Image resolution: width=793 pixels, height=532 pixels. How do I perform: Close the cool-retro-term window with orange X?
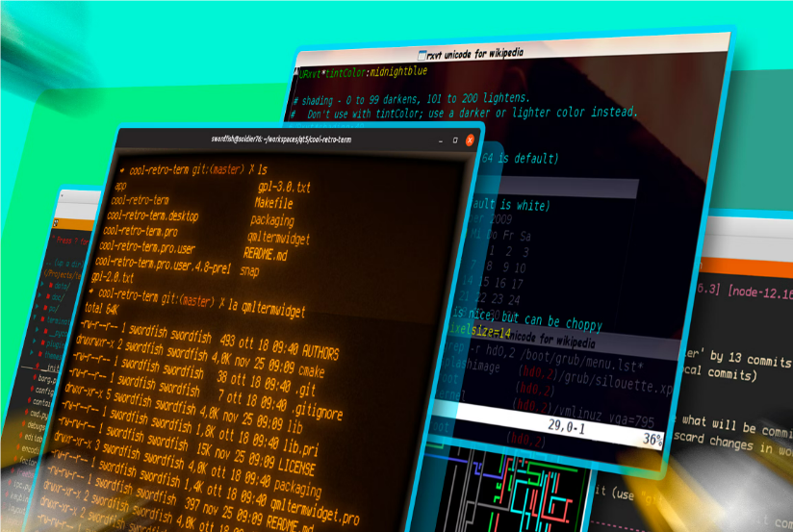point(470,140)
